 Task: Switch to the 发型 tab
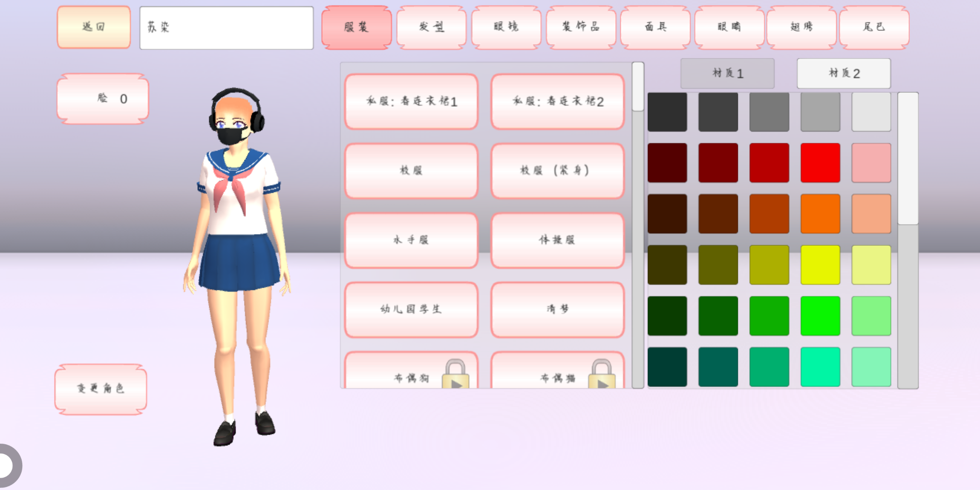pos(431,27)
